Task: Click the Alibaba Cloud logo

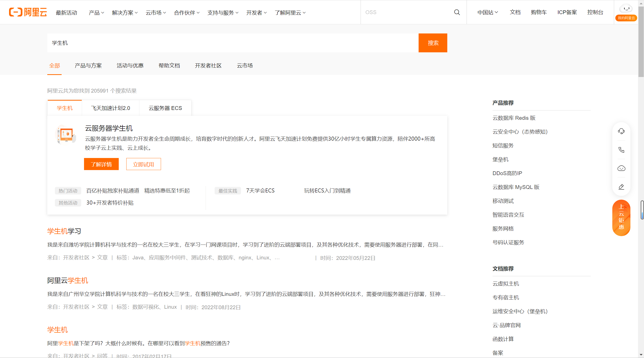Action: pyautogui.click(x=28, y=12)
